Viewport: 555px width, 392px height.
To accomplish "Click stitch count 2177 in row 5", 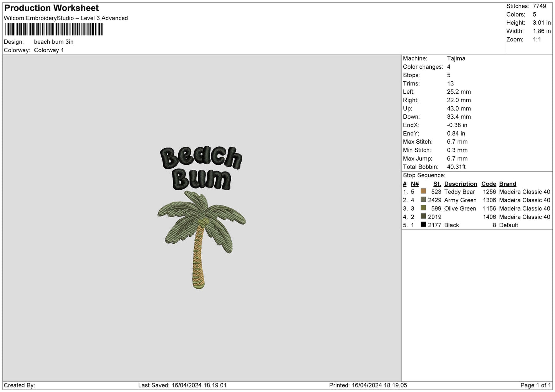I will point(434,225).
